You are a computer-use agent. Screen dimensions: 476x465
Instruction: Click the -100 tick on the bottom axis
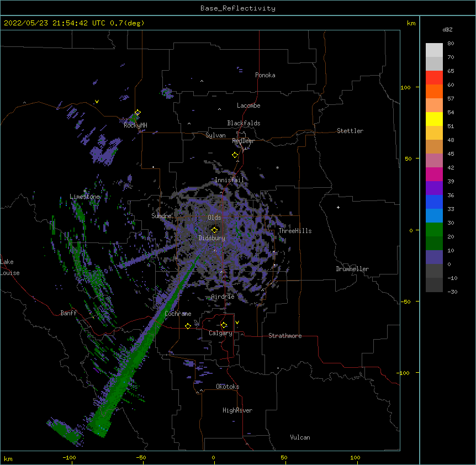[69, 457]
